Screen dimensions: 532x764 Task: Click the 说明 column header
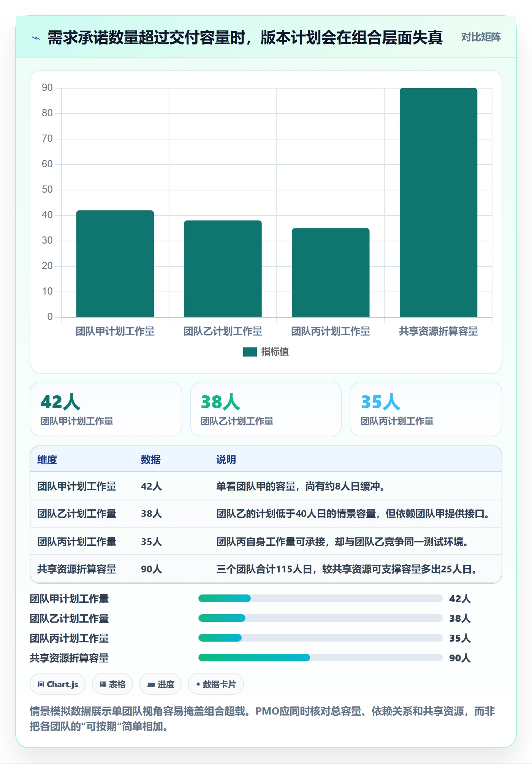coord(226,460)
